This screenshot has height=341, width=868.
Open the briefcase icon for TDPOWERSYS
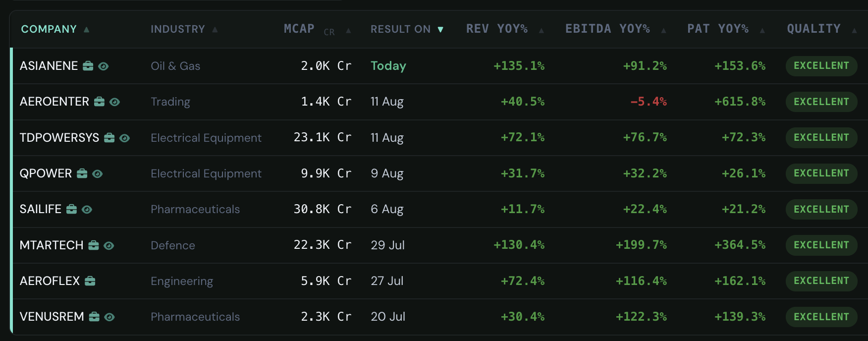click(x=109, y=138)
